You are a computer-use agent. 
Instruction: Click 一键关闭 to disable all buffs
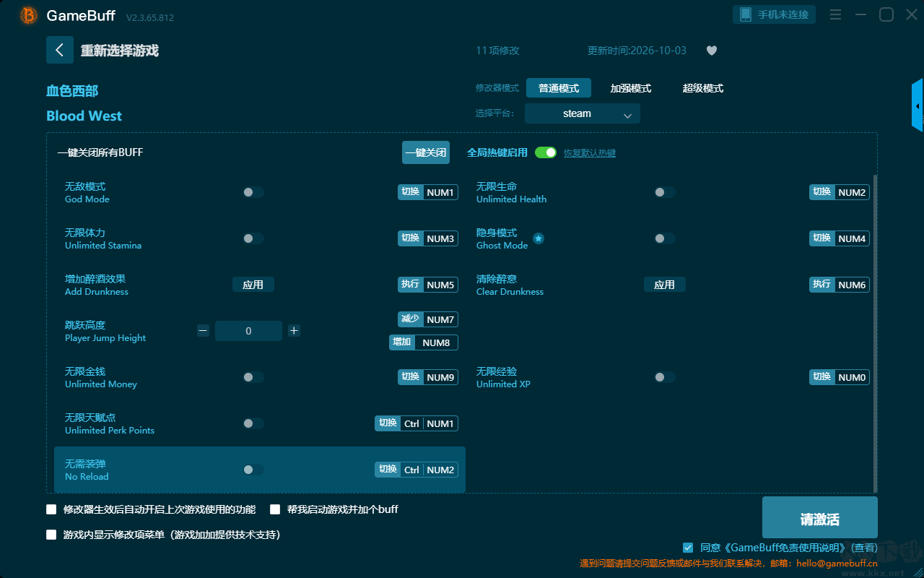(x=426, y=152)
